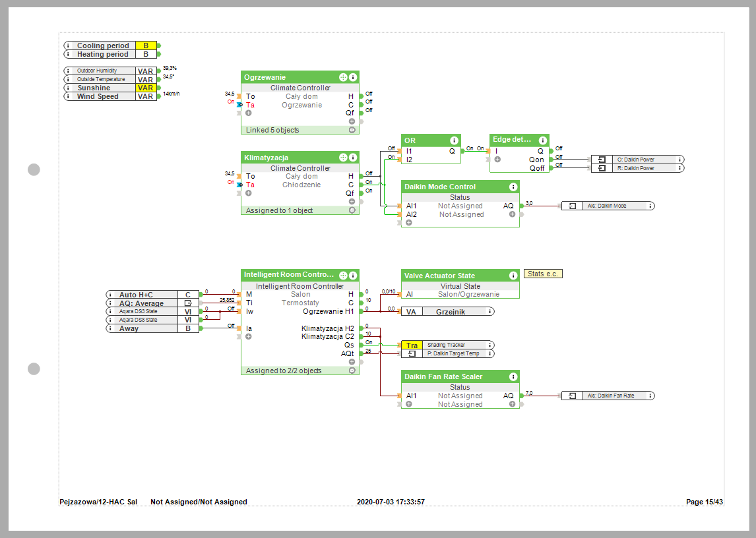Open info icon on Daikin Mode Control block
Viewport: 756px width, 538px height.
[513, 187]
